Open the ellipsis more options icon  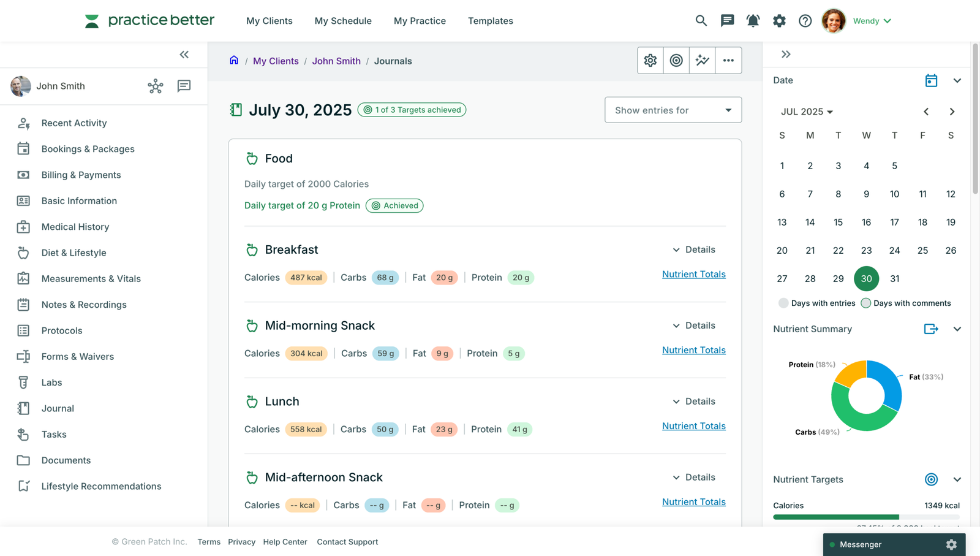728,60
